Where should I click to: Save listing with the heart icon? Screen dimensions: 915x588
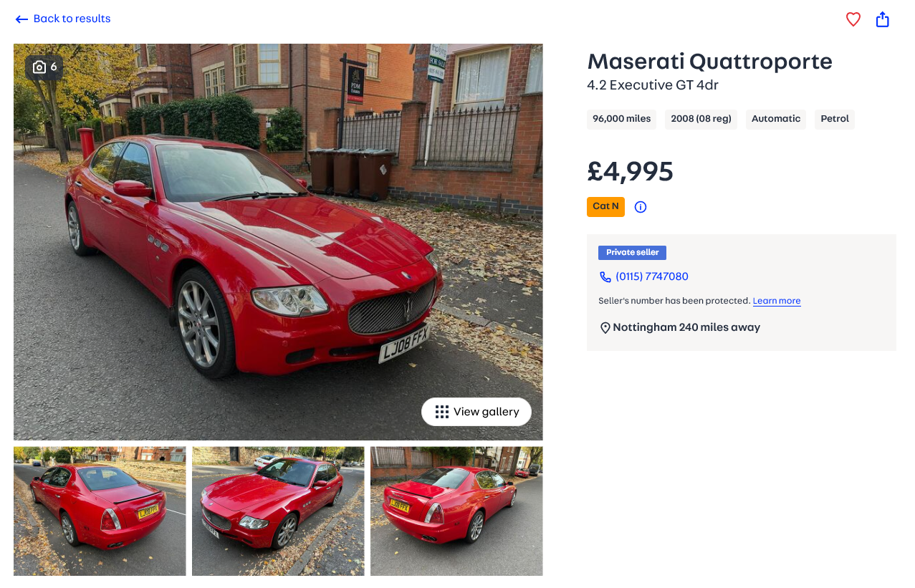(853, 19)
